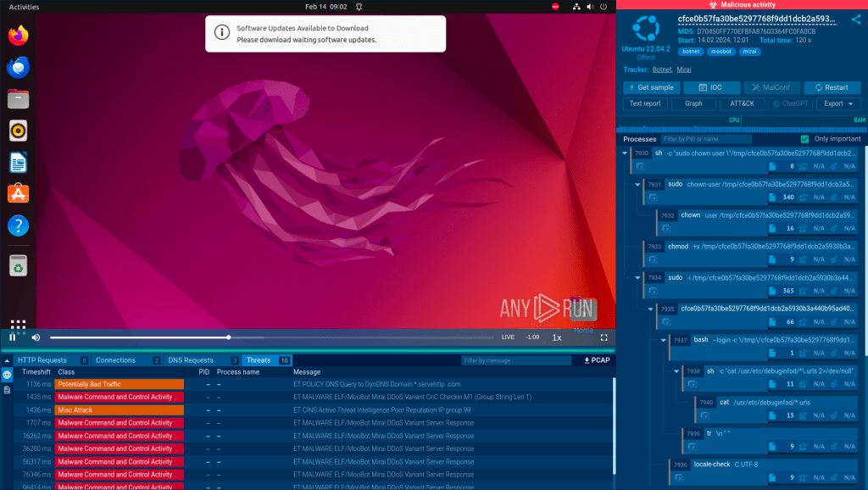Collapse the bash process 7937 tree node
868x490 pixels.
pyautogui.click(x=665, y=340)
